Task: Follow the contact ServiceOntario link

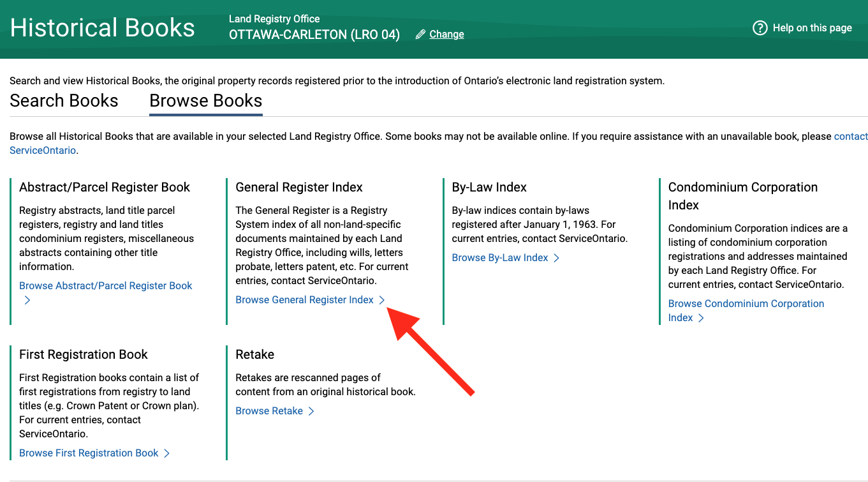Action: coord(850,137)
